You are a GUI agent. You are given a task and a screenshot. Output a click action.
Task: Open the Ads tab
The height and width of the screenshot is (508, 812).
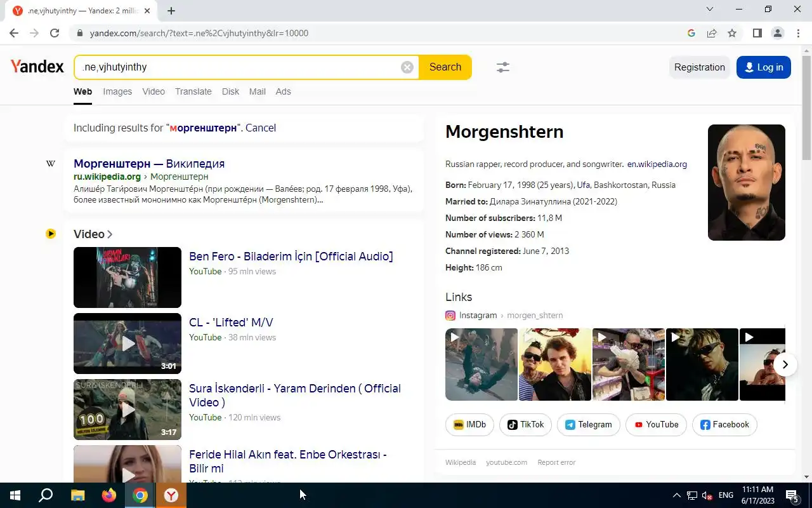point(283,91)
